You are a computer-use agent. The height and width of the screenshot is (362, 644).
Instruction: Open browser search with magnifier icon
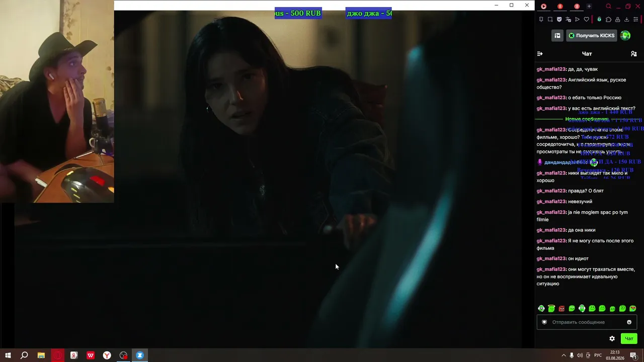point(608,7)
